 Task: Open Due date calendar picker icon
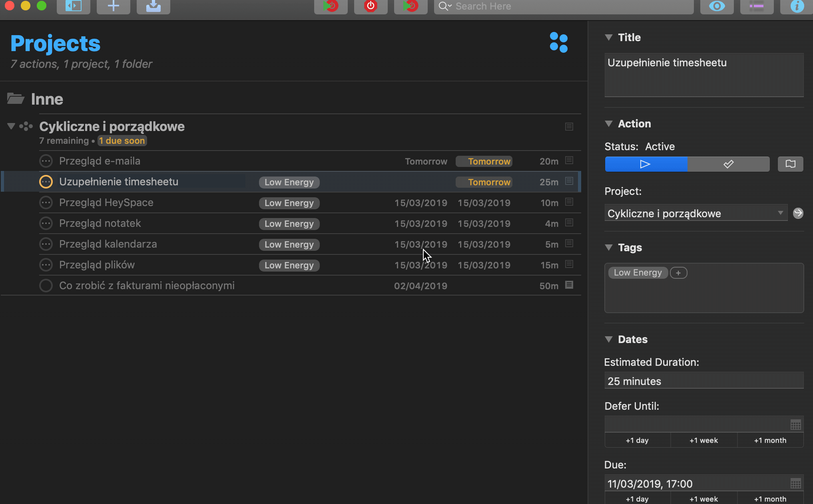click(795, 484)
